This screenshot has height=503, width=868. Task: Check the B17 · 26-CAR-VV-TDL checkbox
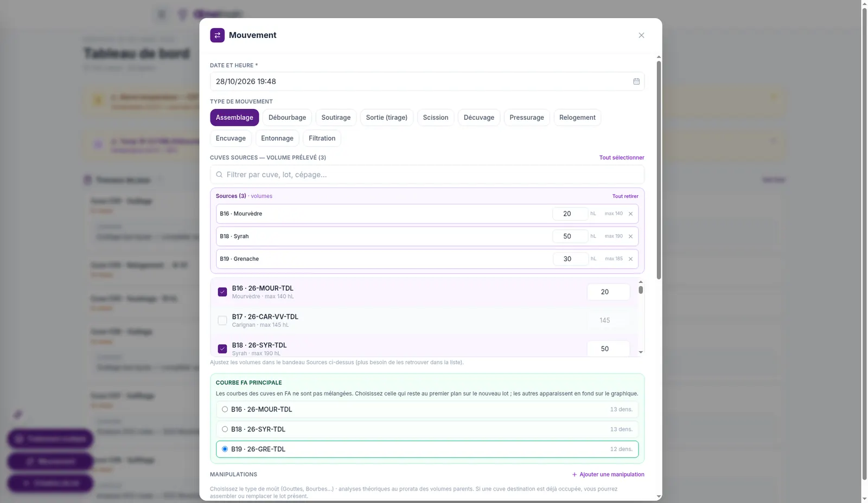pos(222,320)
